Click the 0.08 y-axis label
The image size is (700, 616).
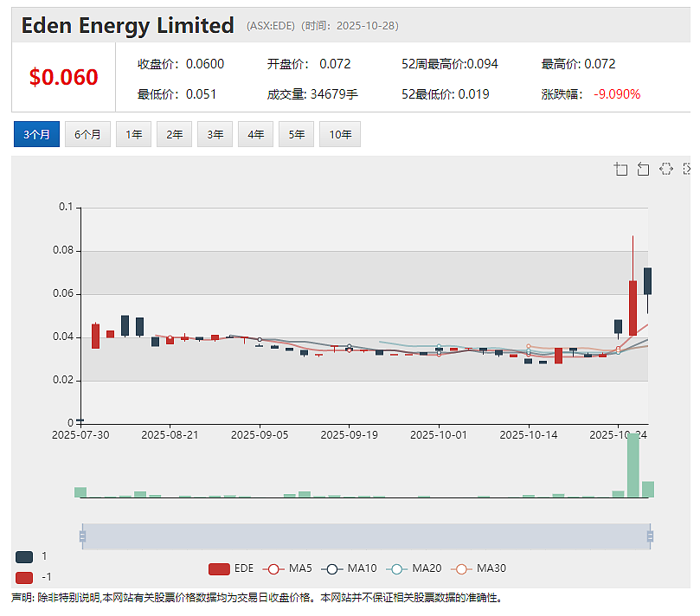coord(63,250)
